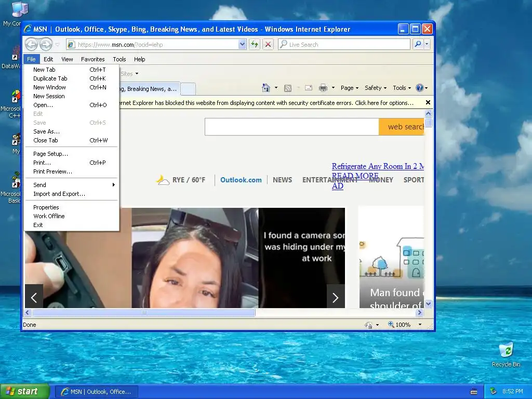This screenshot has width=532, height=399.
Task: Open the Tools menu in menu bar
Action: tap(119, 59)
